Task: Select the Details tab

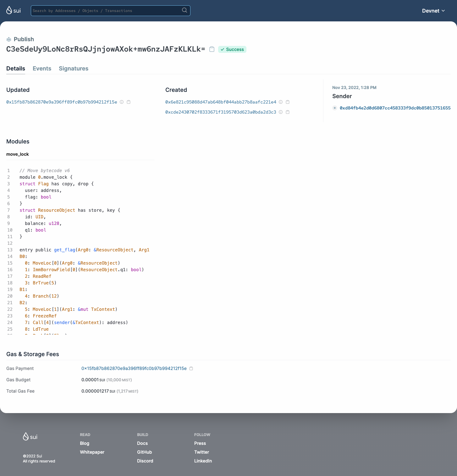Action: tap(16, 69)
